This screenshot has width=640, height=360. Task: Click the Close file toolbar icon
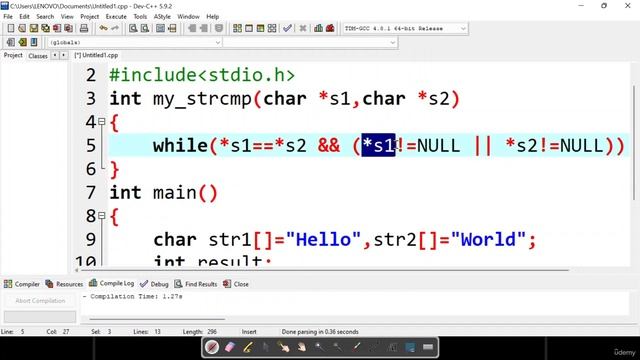point(57,28)
